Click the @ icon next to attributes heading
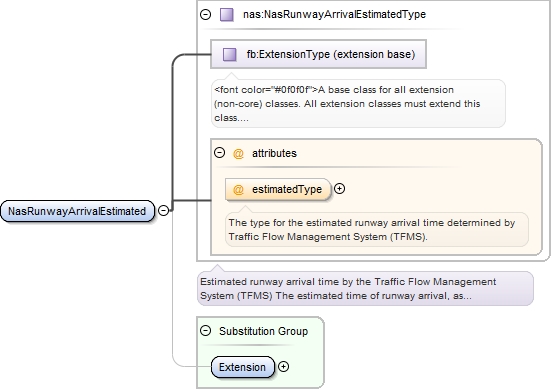552x390 pixels. click(238, 153)
